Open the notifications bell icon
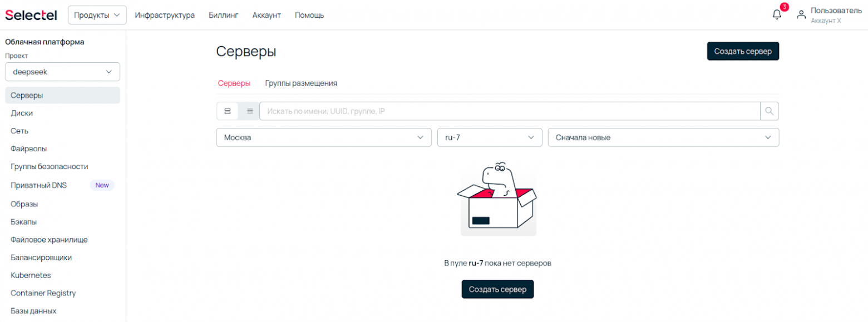Image resolution: width=868 pixels, height=322 pixels. (777, 15)
